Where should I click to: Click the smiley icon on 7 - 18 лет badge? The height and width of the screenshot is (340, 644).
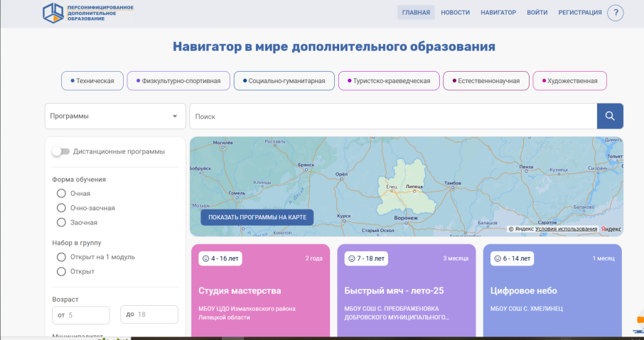tap(352, 258)
